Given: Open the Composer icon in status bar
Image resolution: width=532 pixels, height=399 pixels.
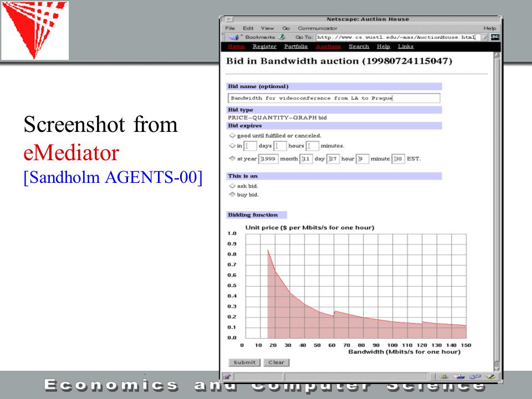Looking at the screenshot, I should click(490, 377).
